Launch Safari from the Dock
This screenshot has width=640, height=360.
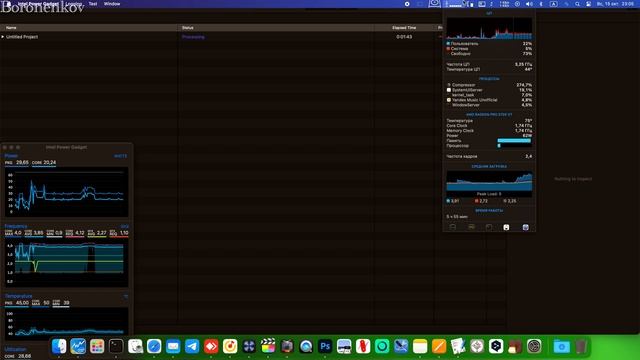coord(154,346)
